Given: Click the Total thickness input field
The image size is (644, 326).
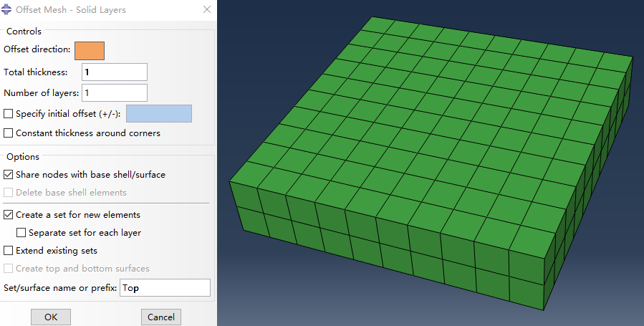Looking at the screenshot, I should click(x=115, y=72).
